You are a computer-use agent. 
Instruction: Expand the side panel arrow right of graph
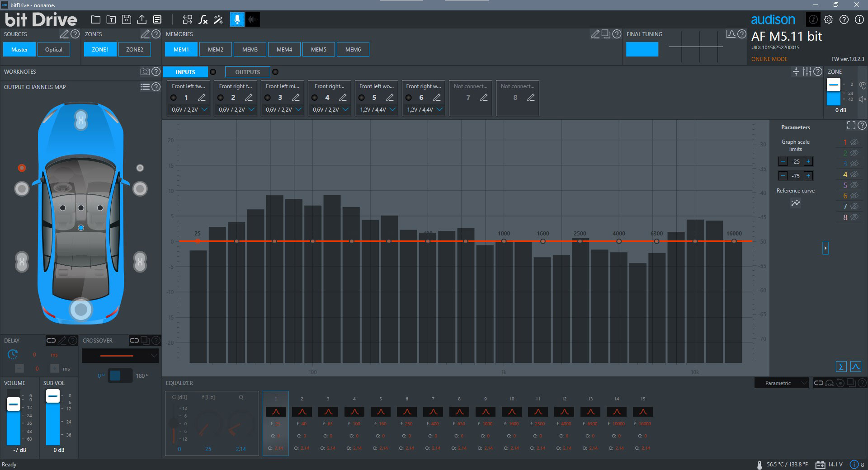826,248
